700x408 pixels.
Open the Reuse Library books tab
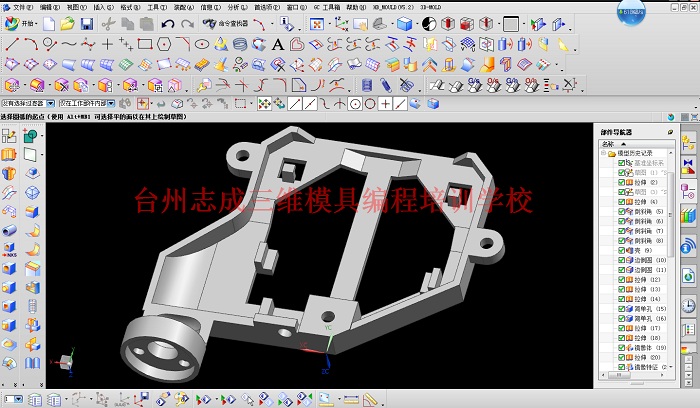coord(688,217)
